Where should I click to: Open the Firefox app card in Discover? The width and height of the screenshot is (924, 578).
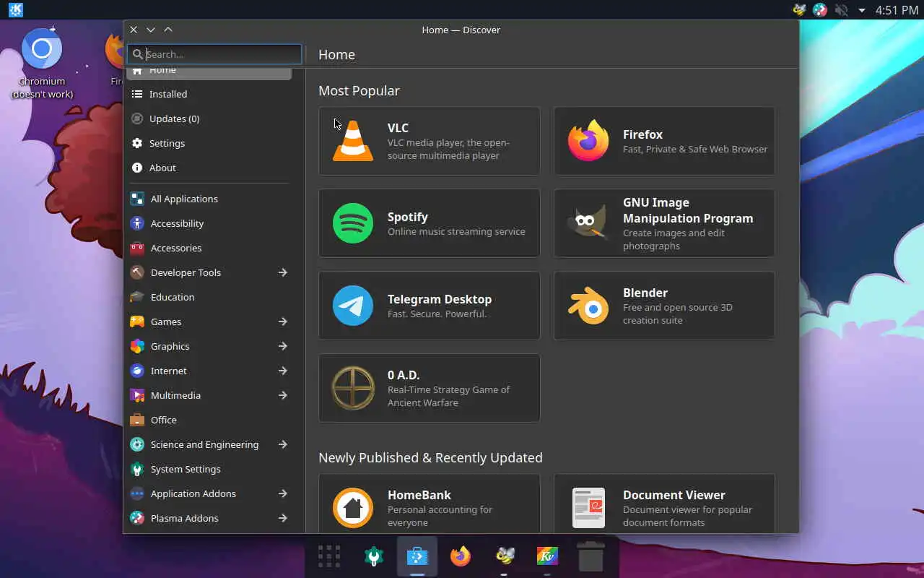664,141
